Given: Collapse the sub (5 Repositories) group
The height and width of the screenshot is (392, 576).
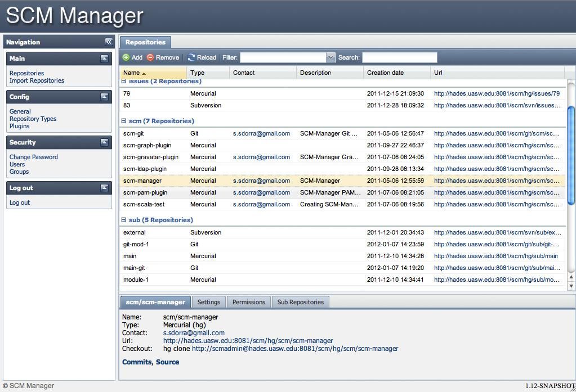Looking at the screenshot, I should coord(125,219).
